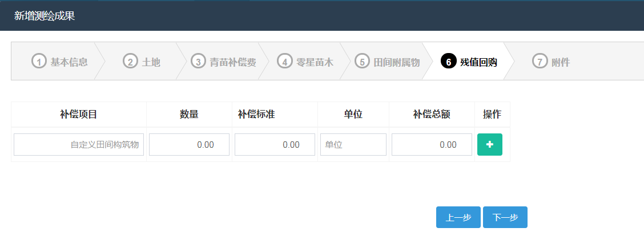This screenshot has width=644, height=252.
Task: Open step 4 零星苗木
Action: click(305, 62)
